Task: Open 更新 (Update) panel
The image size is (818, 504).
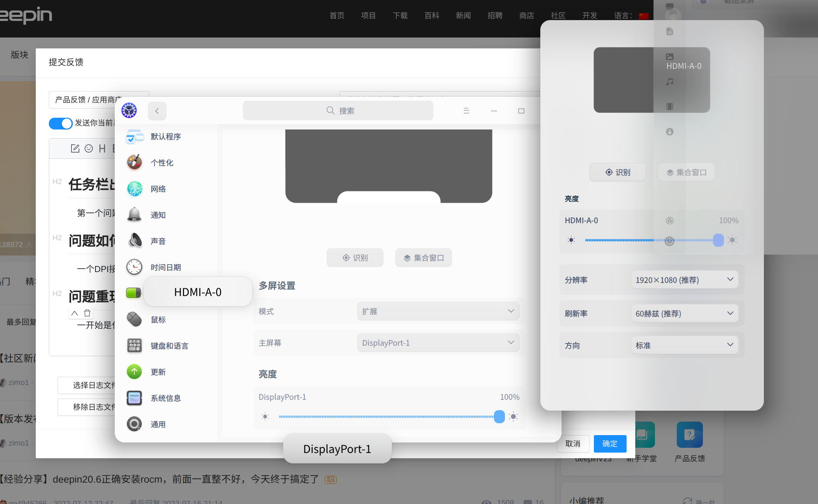Action: 158,371
